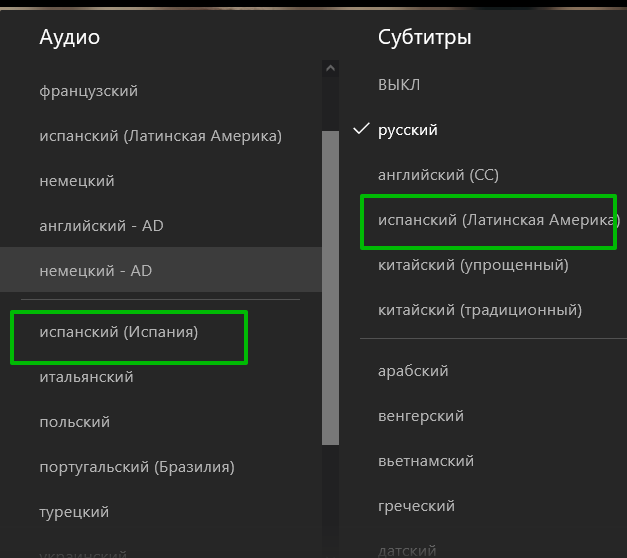Image resolution: width=627 pixels, height=558 pixels.
Task: Select Hungarian subtitles
Action: click(421, 416)
